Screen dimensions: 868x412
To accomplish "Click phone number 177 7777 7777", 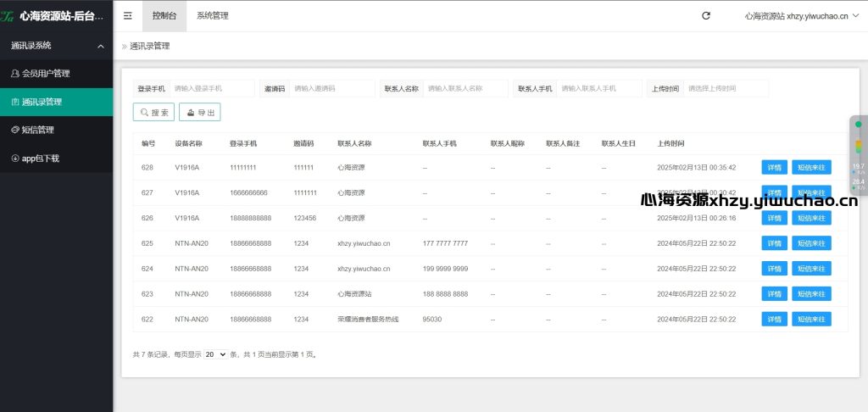I will click(445, 243).
